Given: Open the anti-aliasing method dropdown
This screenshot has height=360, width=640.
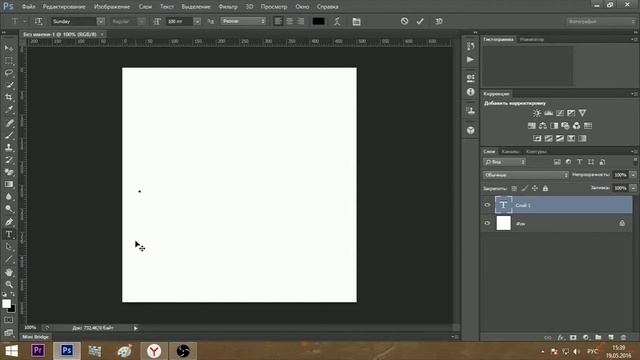Looking at the screenshot, I should 243,21.
